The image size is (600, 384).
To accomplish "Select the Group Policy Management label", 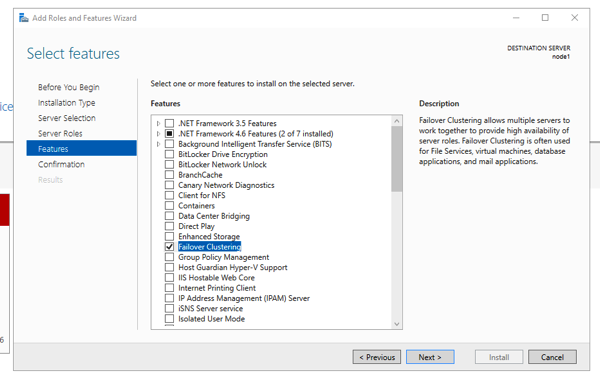I will tap(223, 257).
